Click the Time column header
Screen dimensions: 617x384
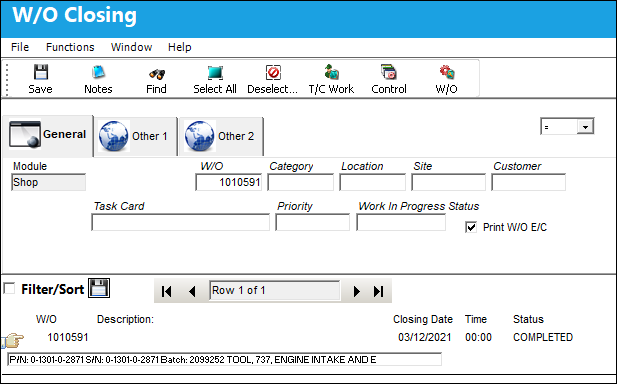476,319
